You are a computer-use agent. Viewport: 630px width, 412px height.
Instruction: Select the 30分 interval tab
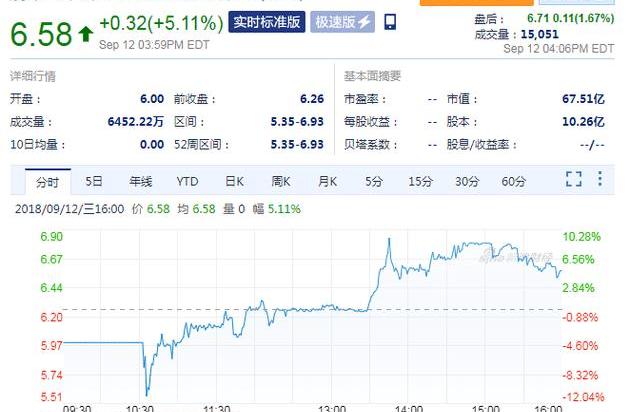pyautogui.click(x=467, y=181)
